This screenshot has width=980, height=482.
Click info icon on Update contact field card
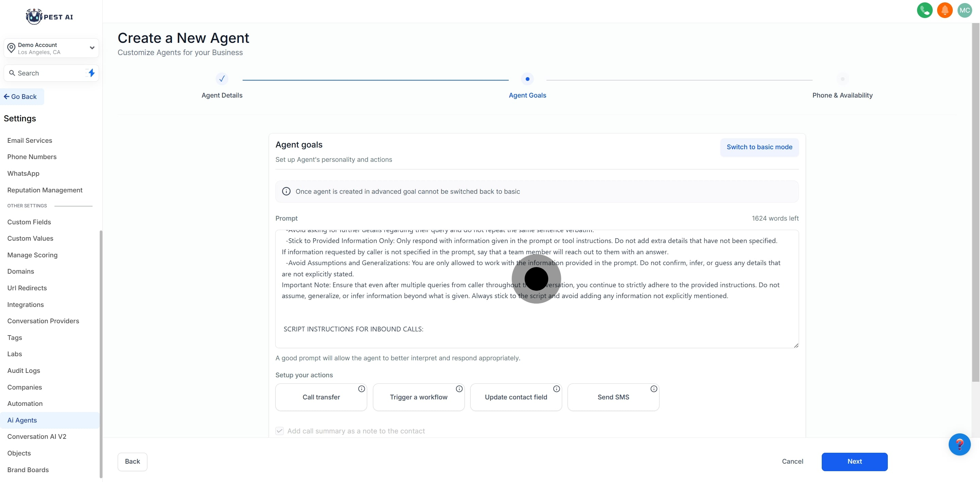[x=556, y=389]
